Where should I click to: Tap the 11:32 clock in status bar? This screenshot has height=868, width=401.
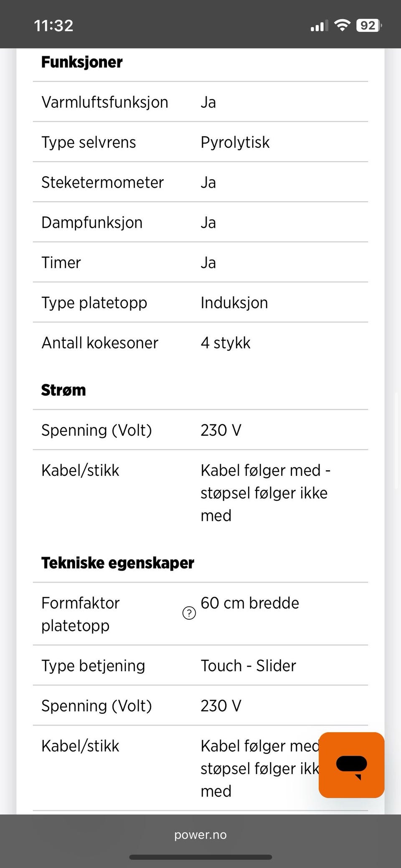[53, 25]
